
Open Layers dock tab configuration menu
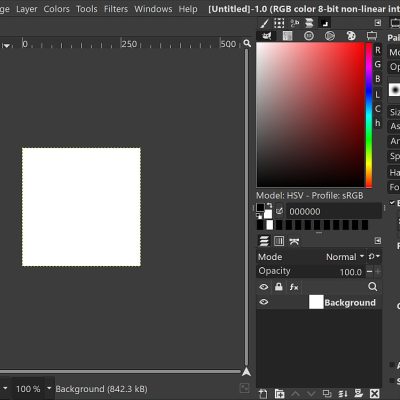pyautogui.click(x=378, y=241)
